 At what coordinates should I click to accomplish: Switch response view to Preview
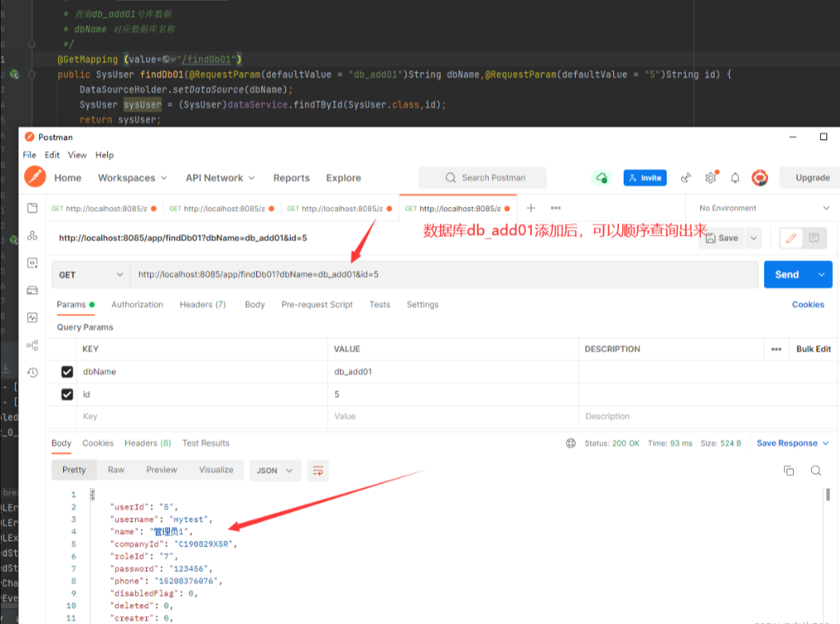(x=162, y=470)
